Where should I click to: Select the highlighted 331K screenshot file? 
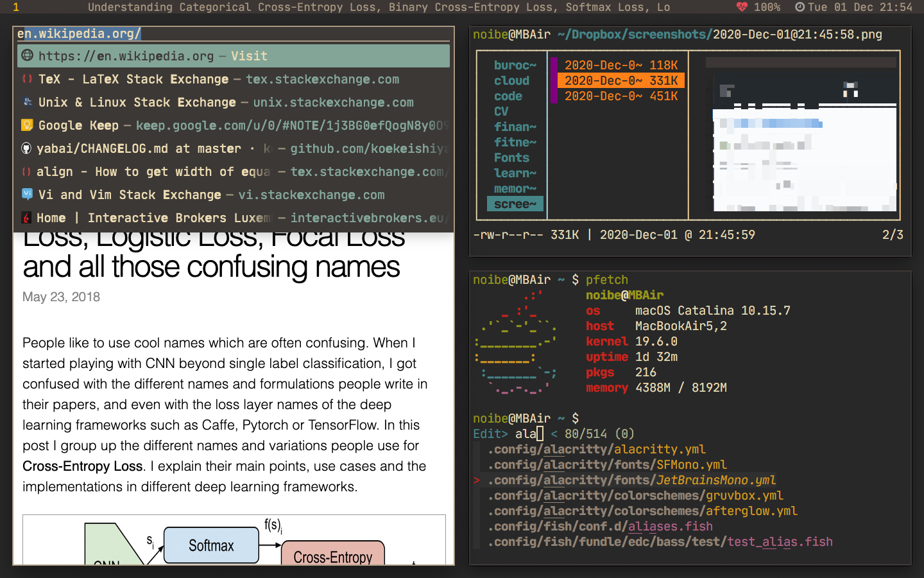click(x=621, y=80)
